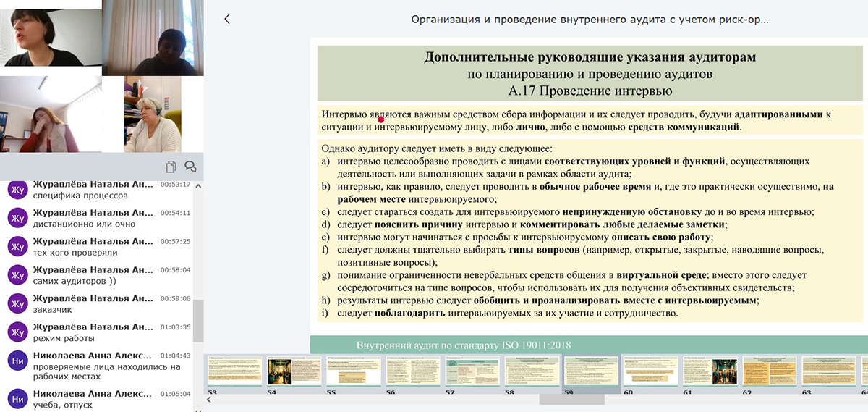Go to slide 62 thumbnail
Image resolution: width=868 pixels, height=412 pixels.
click(769, 371)
